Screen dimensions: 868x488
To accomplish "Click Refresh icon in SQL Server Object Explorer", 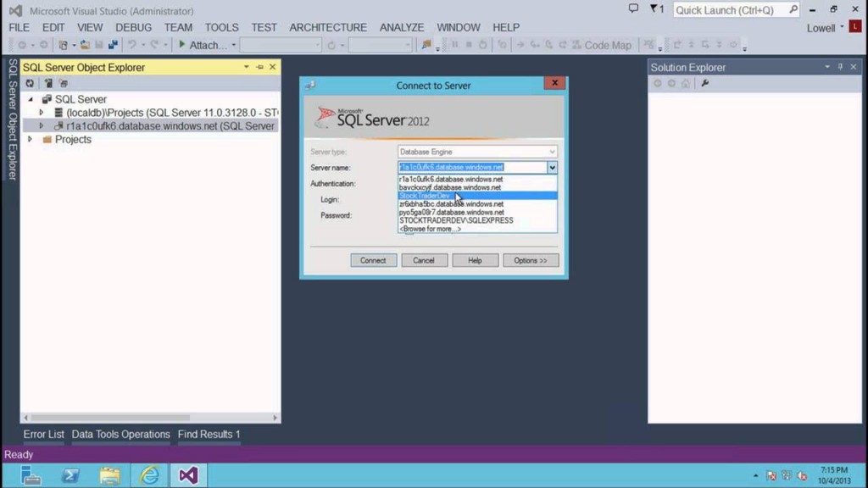I will pos(30,84).
